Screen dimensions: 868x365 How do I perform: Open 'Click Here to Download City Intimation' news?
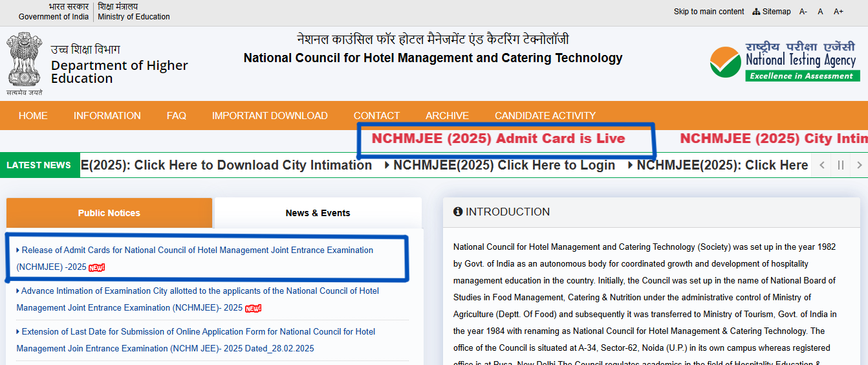226,165
